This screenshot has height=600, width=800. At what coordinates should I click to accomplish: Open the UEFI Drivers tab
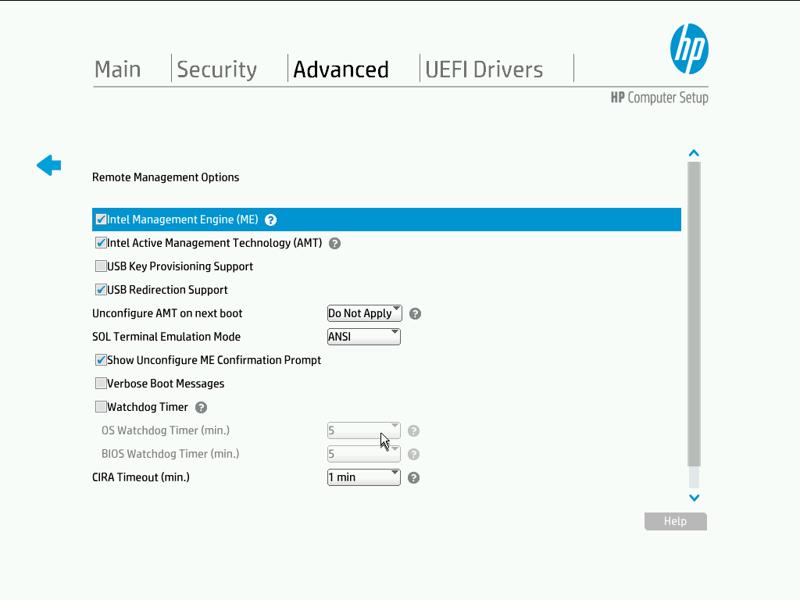(x=484, y=69)
